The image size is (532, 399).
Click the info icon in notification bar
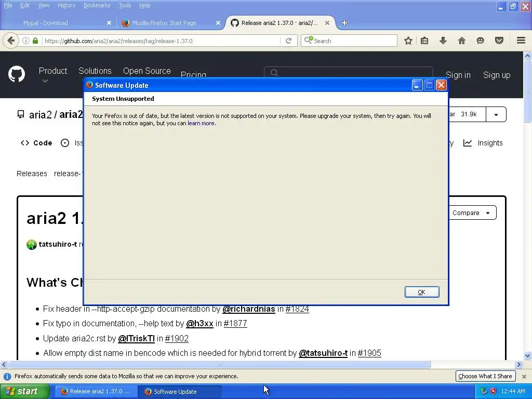coord(7,376)
